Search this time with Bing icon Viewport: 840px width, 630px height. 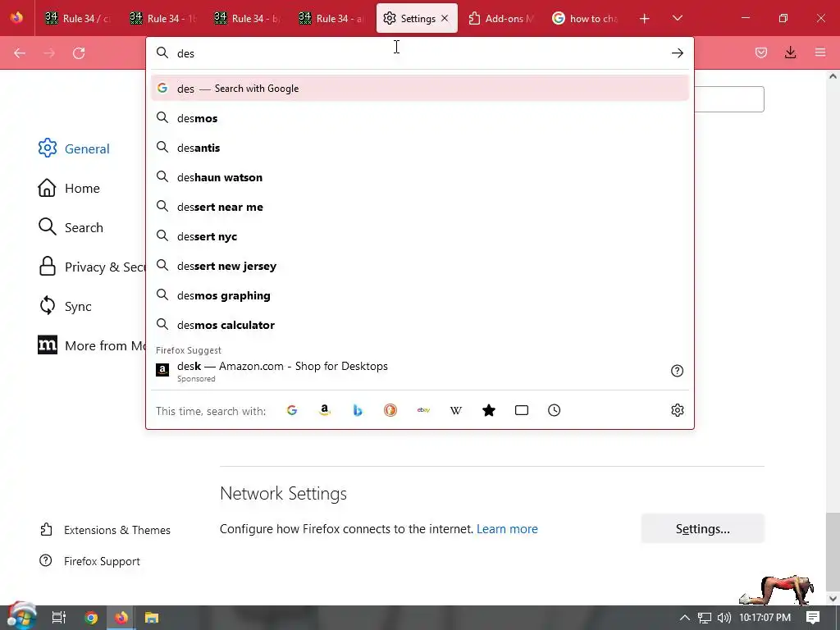358,410
